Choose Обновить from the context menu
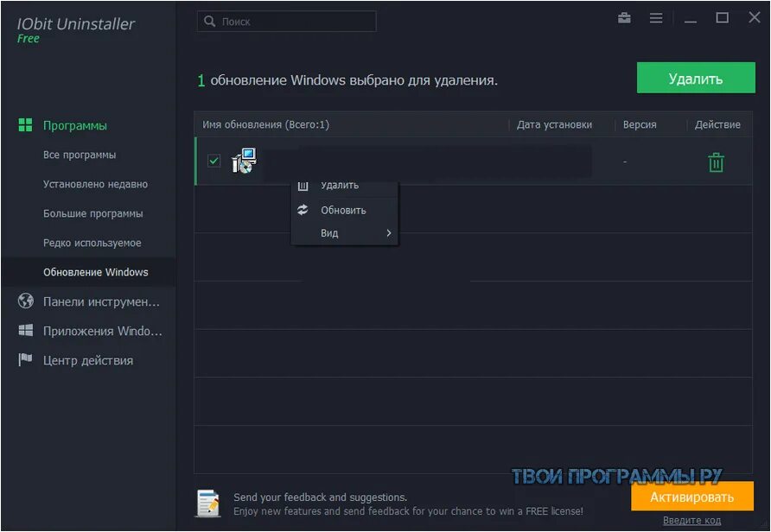Image resolution: width=771 pixels, height=532 pixels. (x=343, y=210)
